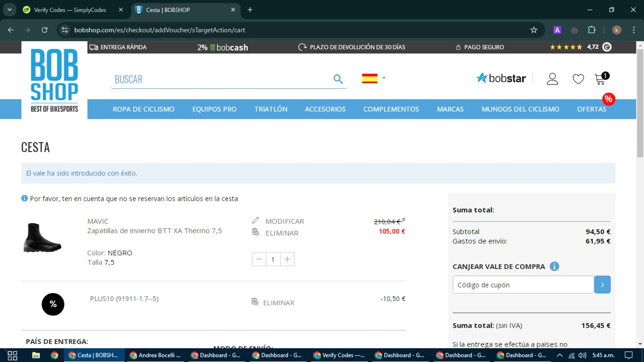Open Windows Task View in taskbar
This screenshot has width=644, height=362.
[12, 356]
